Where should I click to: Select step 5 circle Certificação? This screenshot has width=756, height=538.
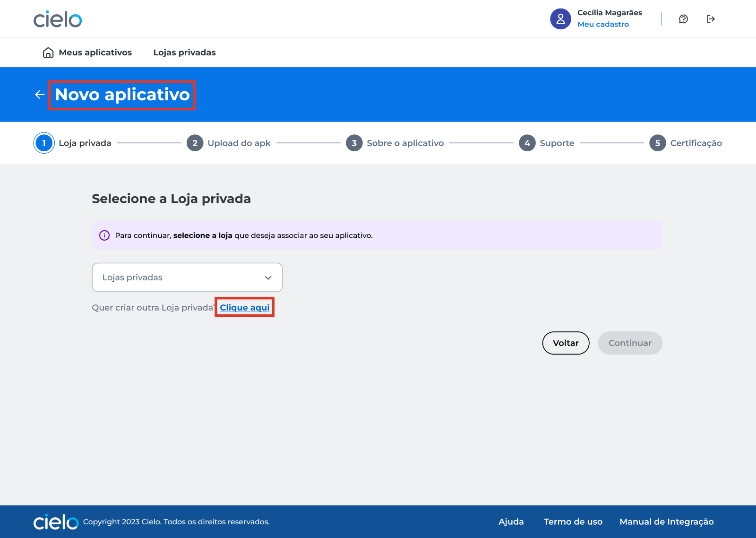657,143
